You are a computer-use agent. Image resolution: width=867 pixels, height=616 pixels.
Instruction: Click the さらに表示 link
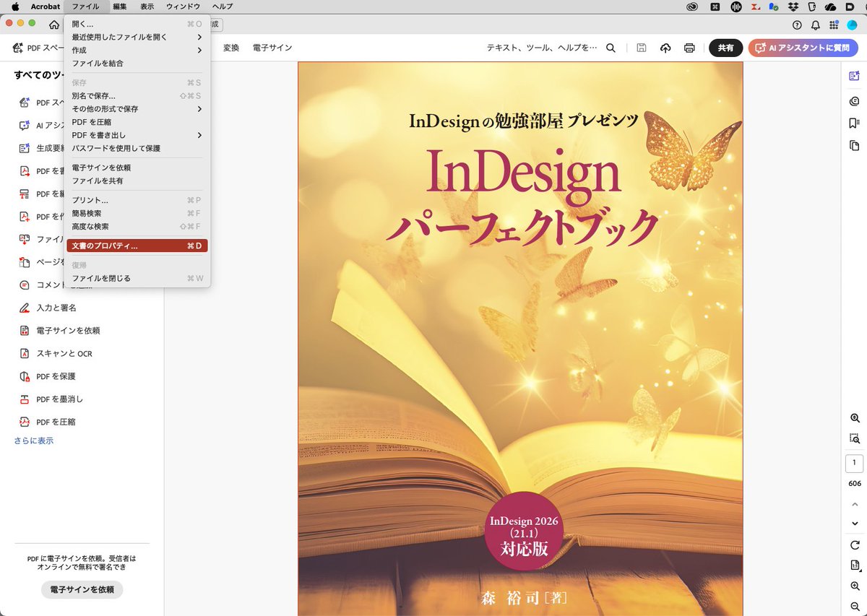[34, 441]
